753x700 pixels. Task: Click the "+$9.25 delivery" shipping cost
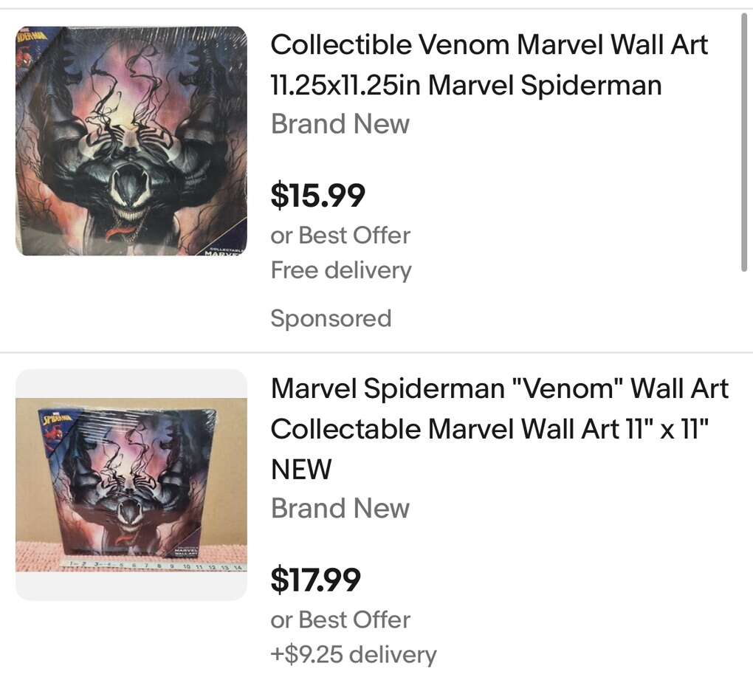tap(353, 654)
